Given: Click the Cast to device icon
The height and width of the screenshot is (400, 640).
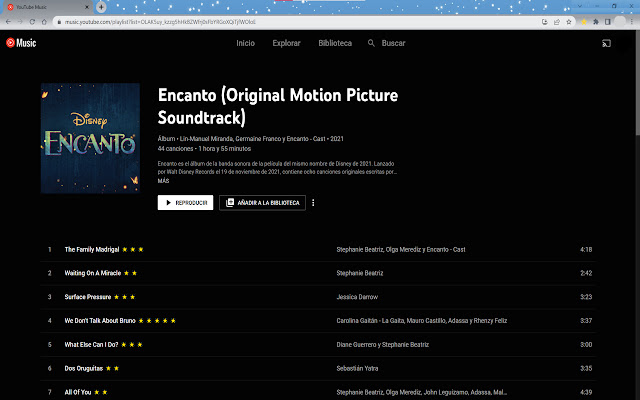Looking at the screenshot, I should pyautogui.click(x=606, y=43).
